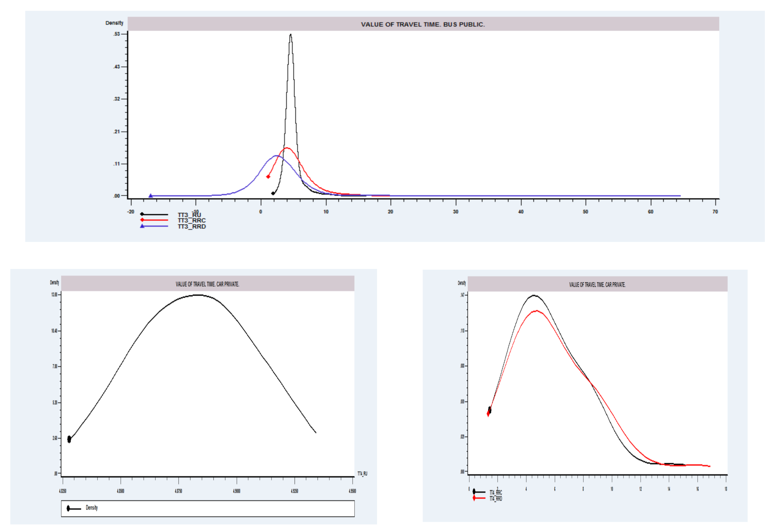Image resolution: width=772 pixels, height=532 pixels.
Task: Click the red diamond start marker of TT4_RRD curve
Action: pos(488,414)
